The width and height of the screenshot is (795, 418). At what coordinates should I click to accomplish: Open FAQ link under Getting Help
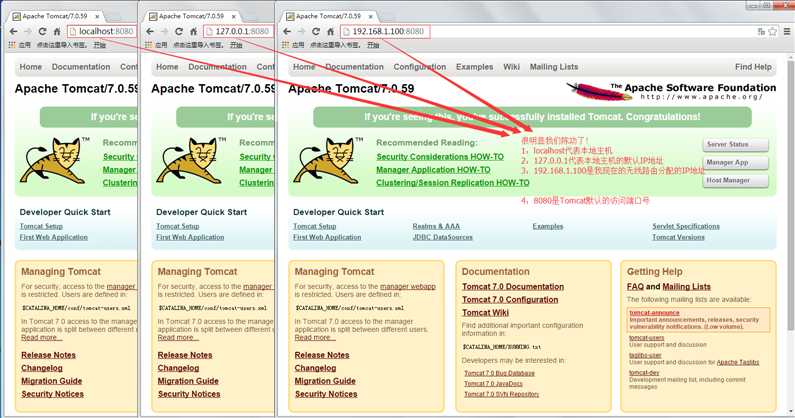coord(635,287)
